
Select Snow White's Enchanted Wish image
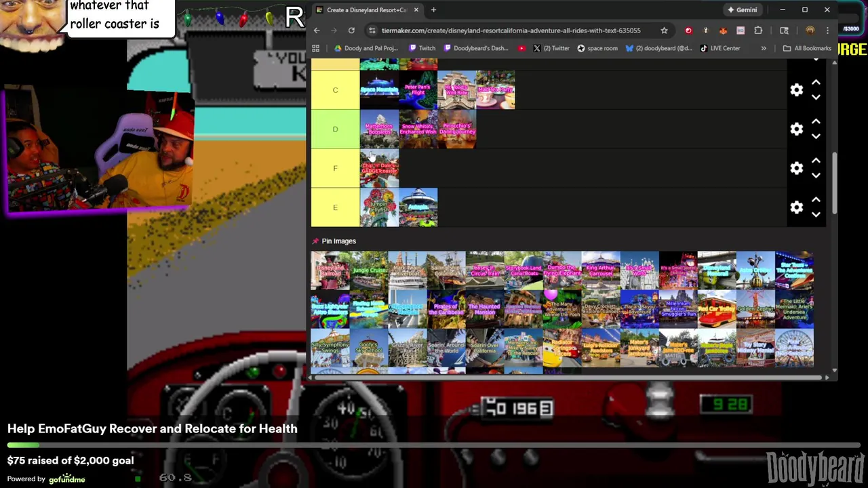pos(418,129)
